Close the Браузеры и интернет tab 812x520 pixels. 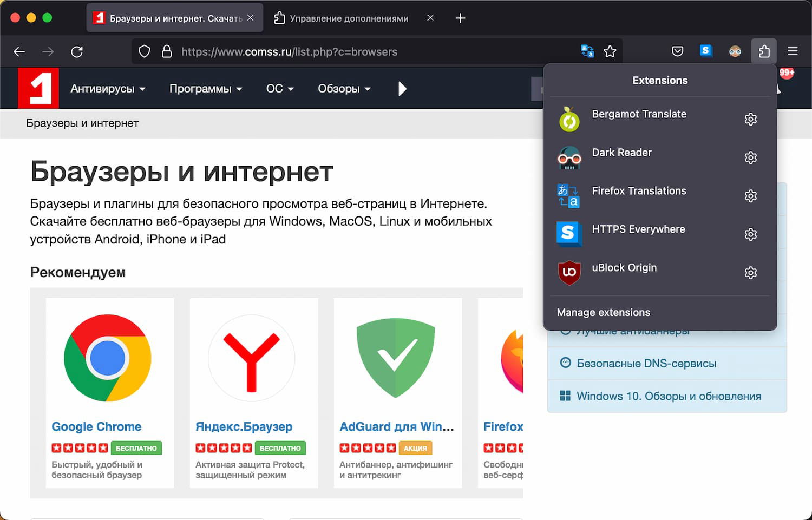251,18
